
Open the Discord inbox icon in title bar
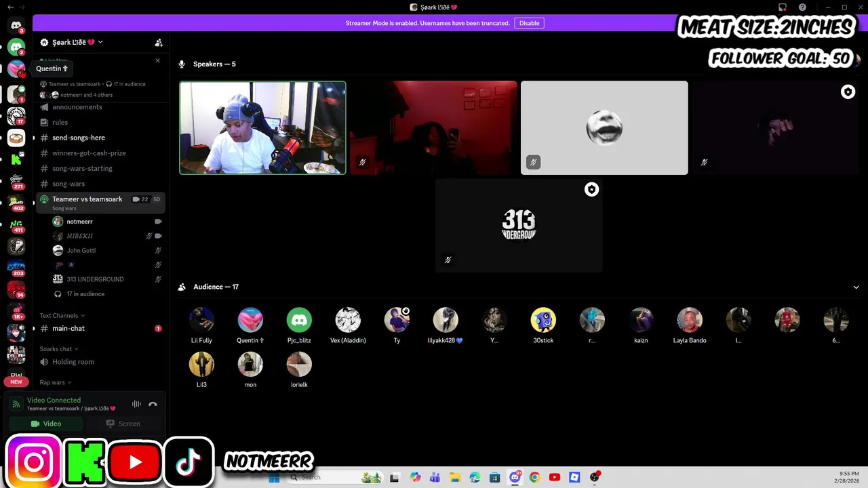tap(783, 7)
